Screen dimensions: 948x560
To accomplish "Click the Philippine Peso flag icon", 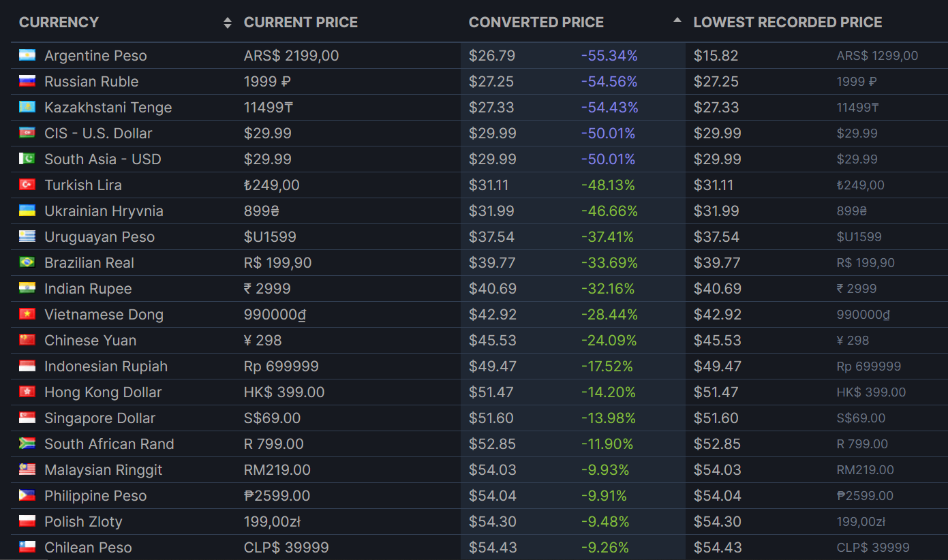I will (x=27, y=495).
